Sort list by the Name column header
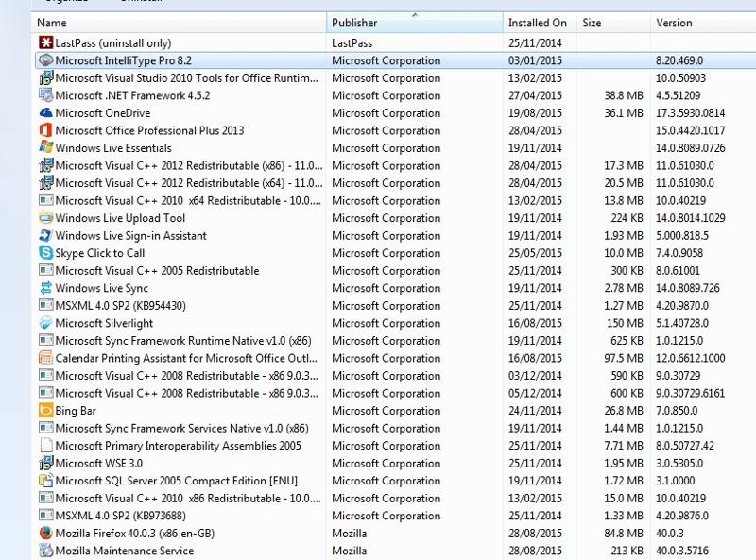 point(180,23)
